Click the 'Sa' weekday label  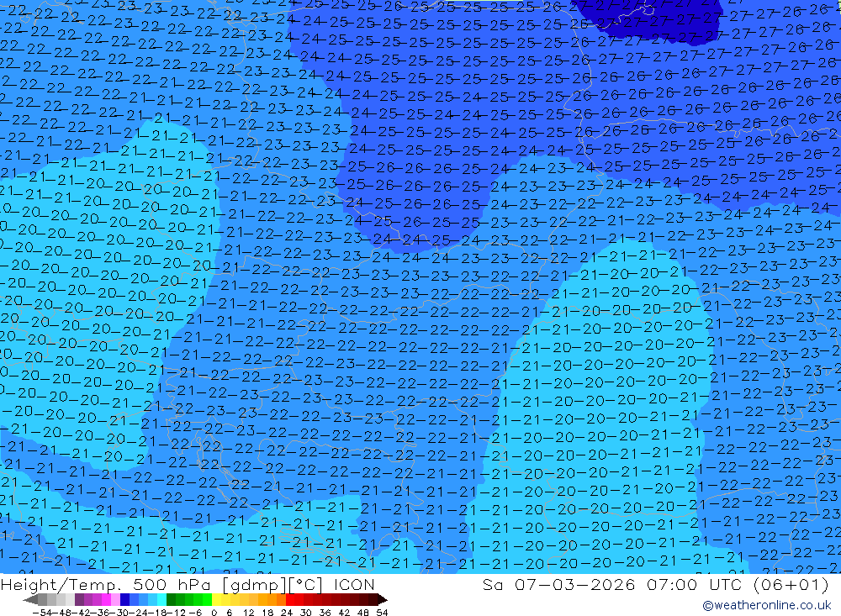493,584
